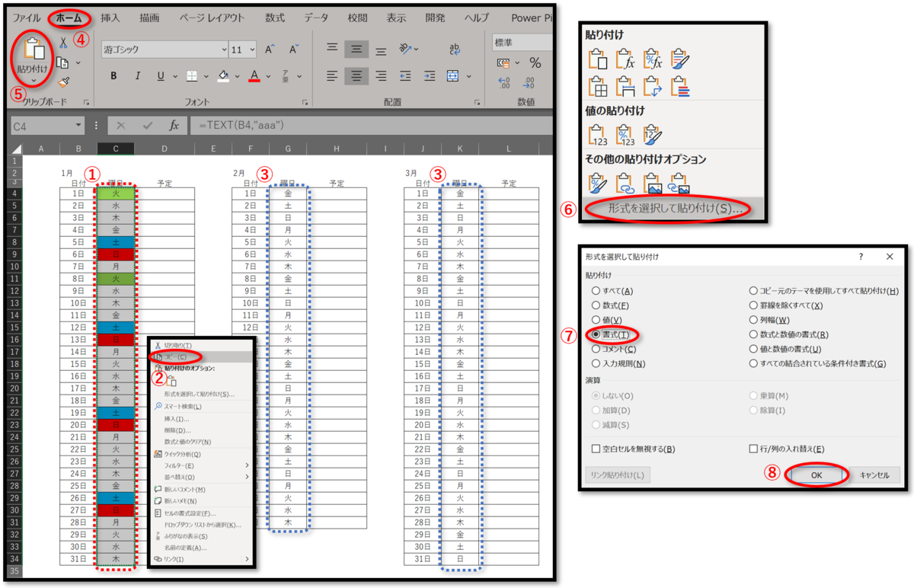This screenshot has height=588, width=914.
Task: Center text horizontally in the ribbon
Action: click(356, 75)
